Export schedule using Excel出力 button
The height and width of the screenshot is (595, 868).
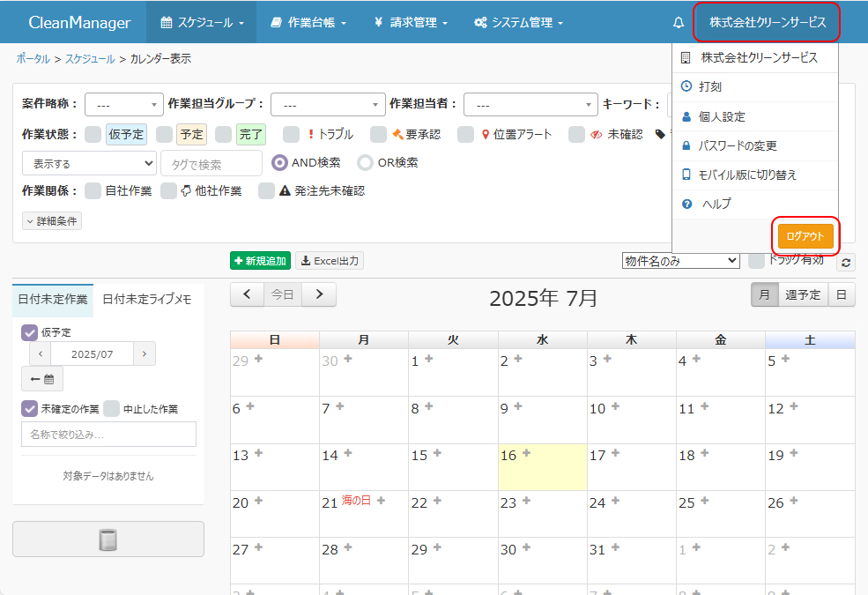click(x=330, y=261)
